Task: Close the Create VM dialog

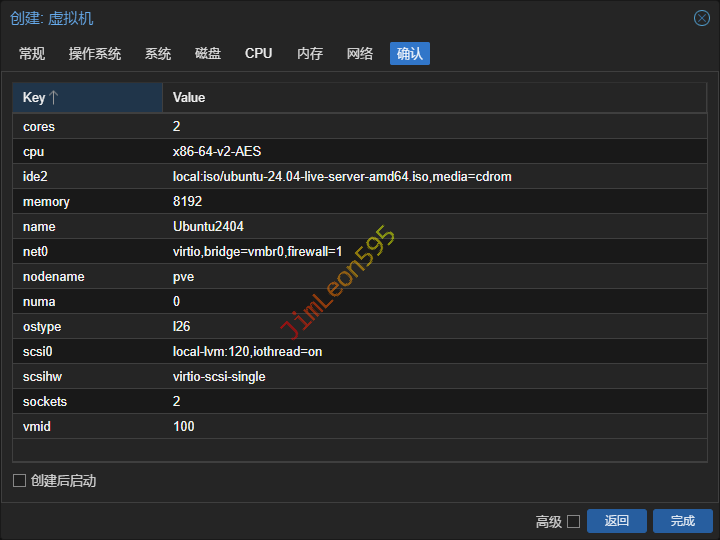Action: pyautogui.click(x=701, y=18)
